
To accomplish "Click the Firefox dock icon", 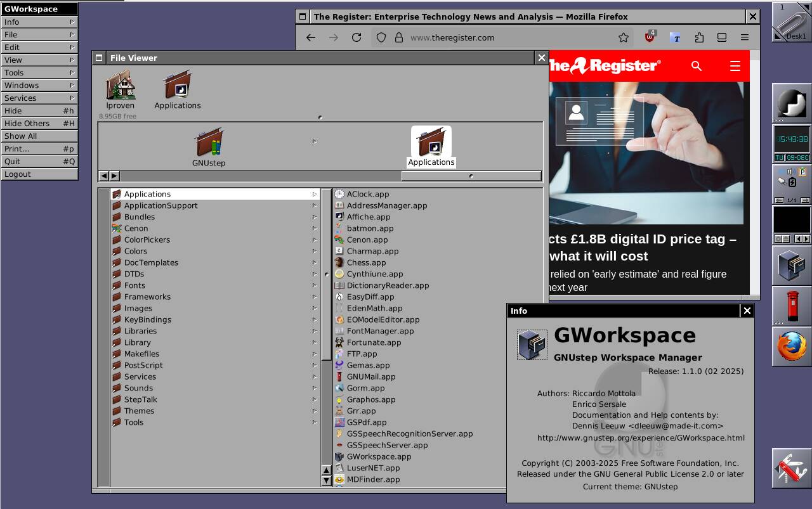I will click(x=791, y=347).
